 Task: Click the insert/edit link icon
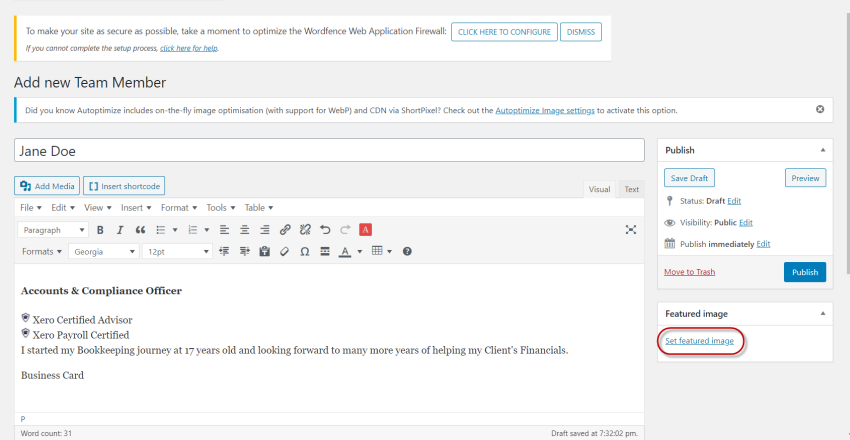285,230
